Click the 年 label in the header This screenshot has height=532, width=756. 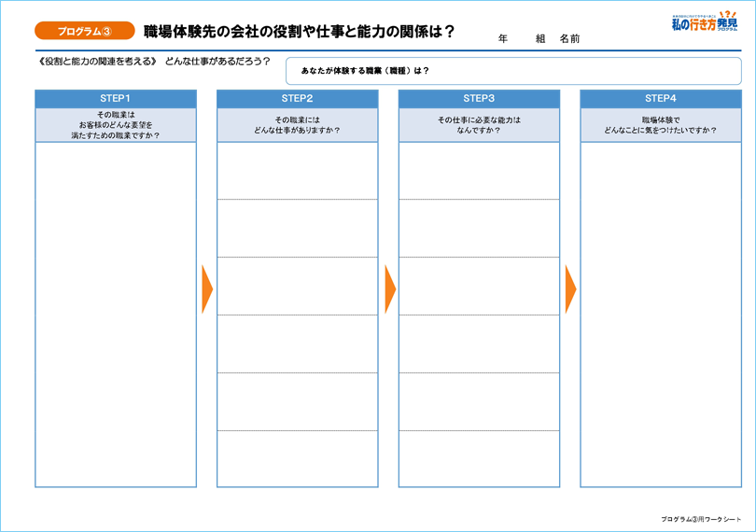click(503, 38)
